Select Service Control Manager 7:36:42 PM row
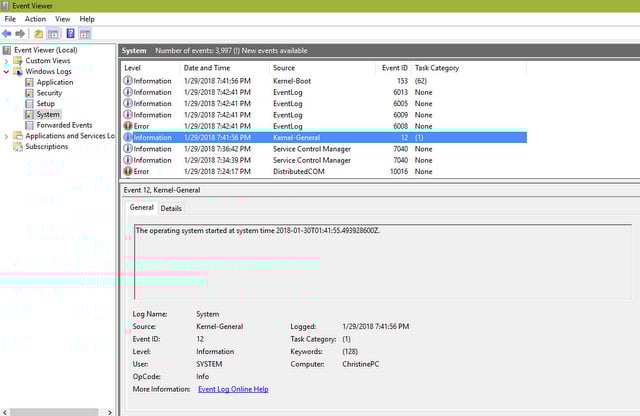Viewport: 640px width, 416px height. click(324, 149)
